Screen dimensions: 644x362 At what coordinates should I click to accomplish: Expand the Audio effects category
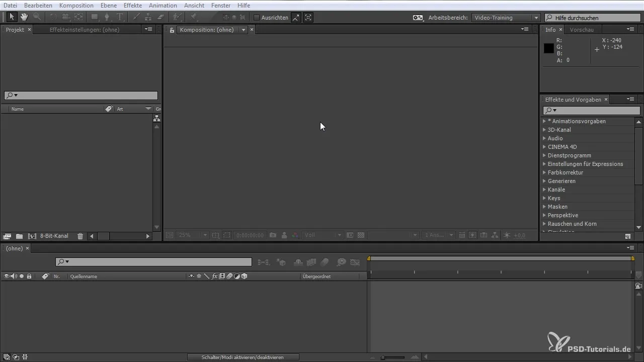pos(544,138)
